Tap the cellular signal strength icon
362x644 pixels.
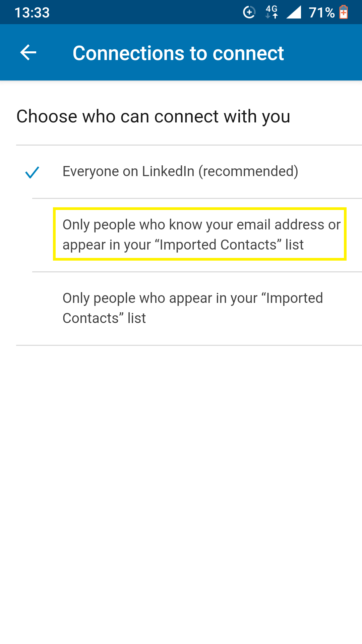coord(294,12)
